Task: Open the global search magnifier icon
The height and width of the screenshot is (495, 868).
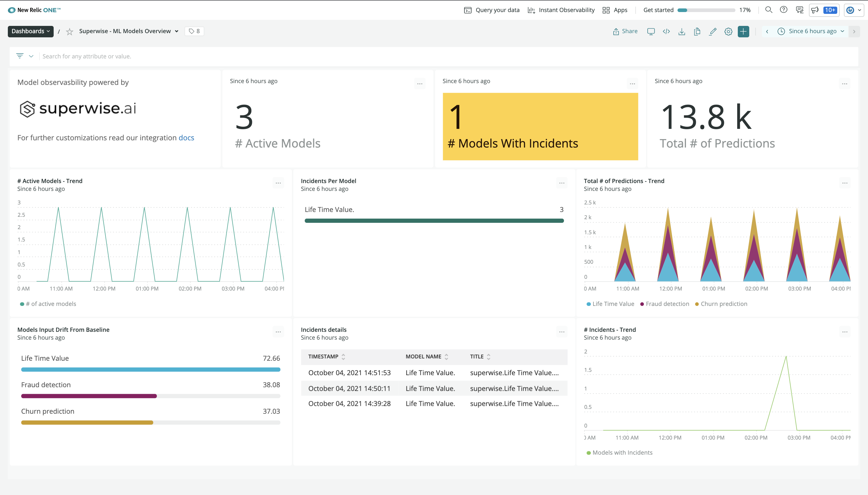Action: [768, 10]
